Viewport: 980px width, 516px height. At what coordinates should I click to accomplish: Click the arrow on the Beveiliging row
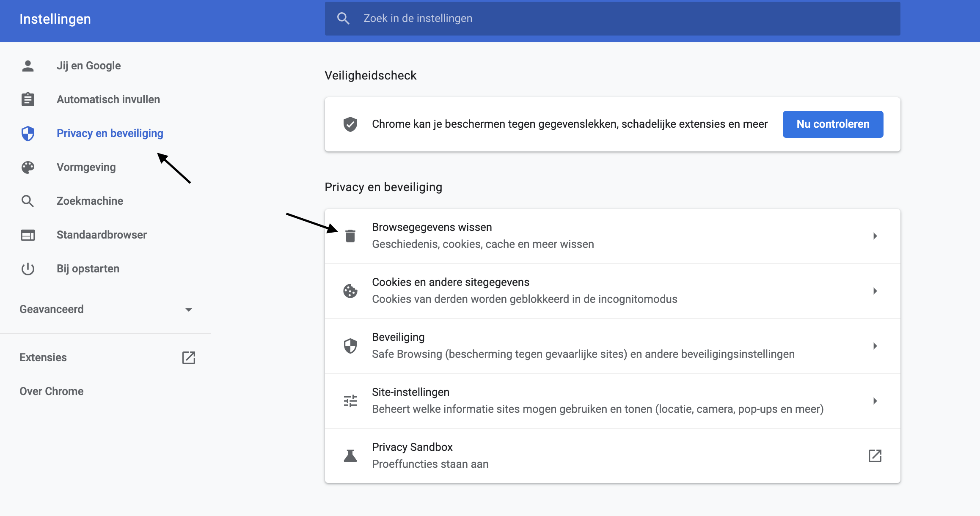click(x=875, y=346)
